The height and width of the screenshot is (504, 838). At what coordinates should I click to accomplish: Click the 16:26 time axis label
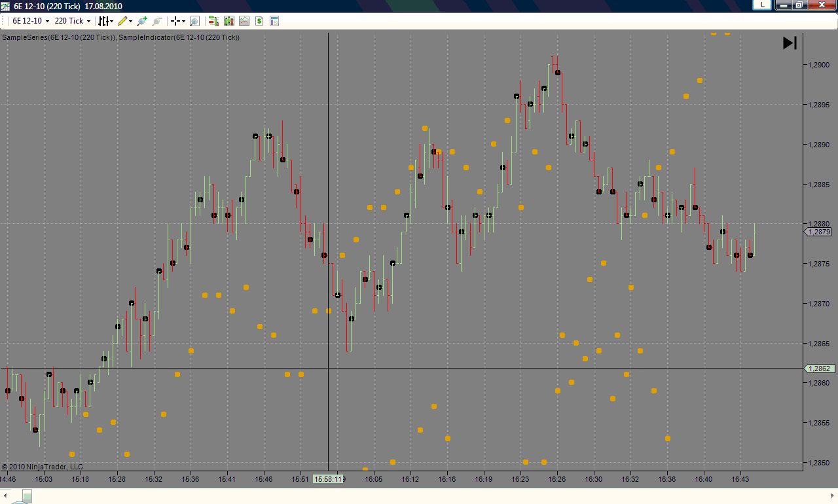pyautogui.click(x=557, y=479)
